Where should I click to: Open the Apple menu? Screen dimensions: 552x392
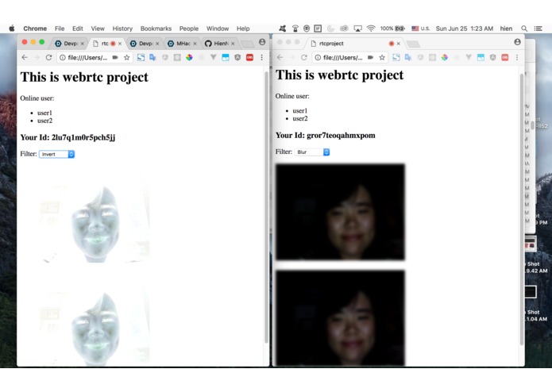pos(12,29)
